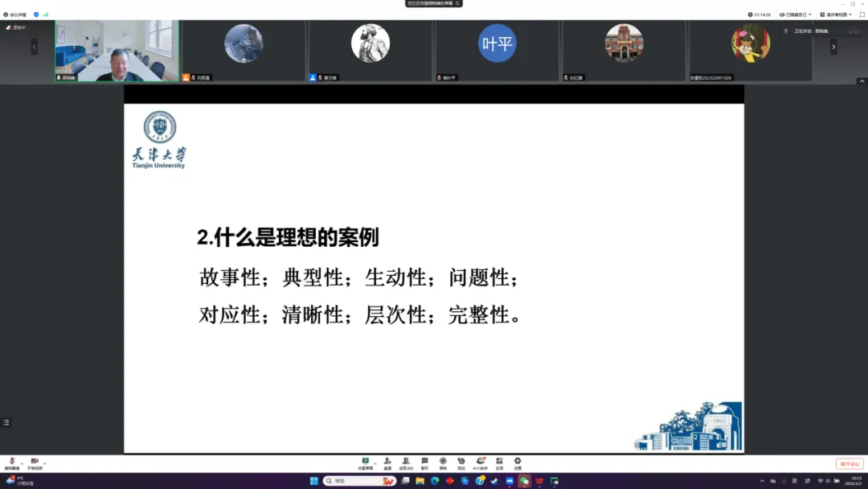Enter fullscreen view mode
Image resolution: width=868 pixels, height=489 pixels.
point(862,14)
